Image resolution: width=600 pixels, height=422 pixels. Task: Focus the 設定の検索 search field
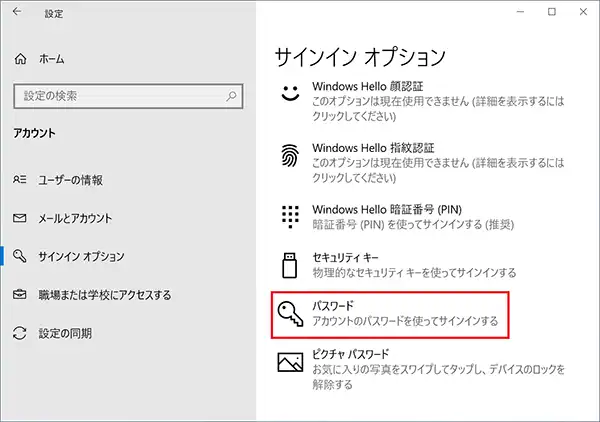coord(128,96)
